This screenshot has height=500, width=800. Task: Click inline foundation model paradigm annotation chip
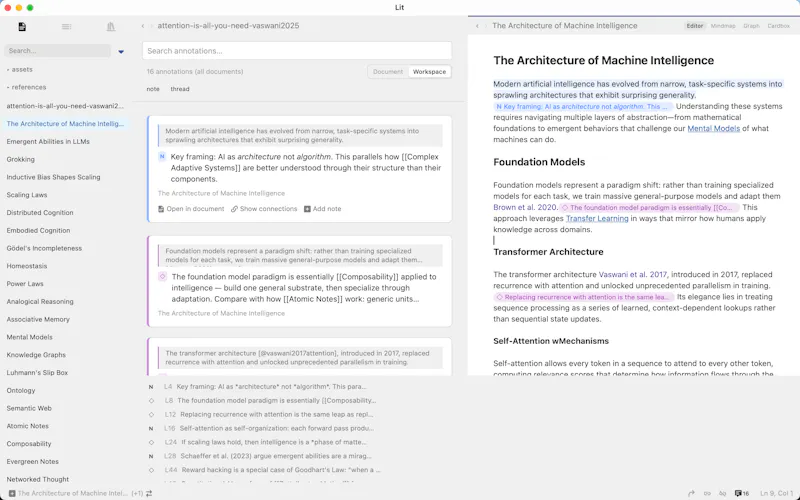(649, 208)
